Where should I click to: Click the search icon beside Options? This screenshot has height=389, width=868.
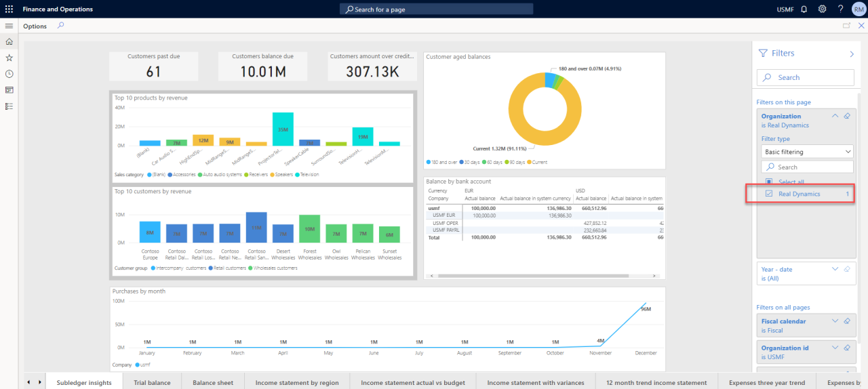coord(60,26)
